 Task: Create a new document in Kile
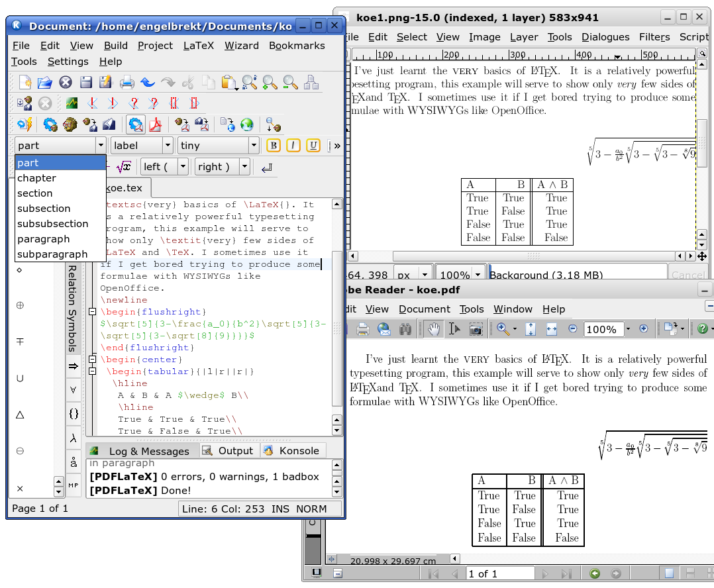[25, 82]
